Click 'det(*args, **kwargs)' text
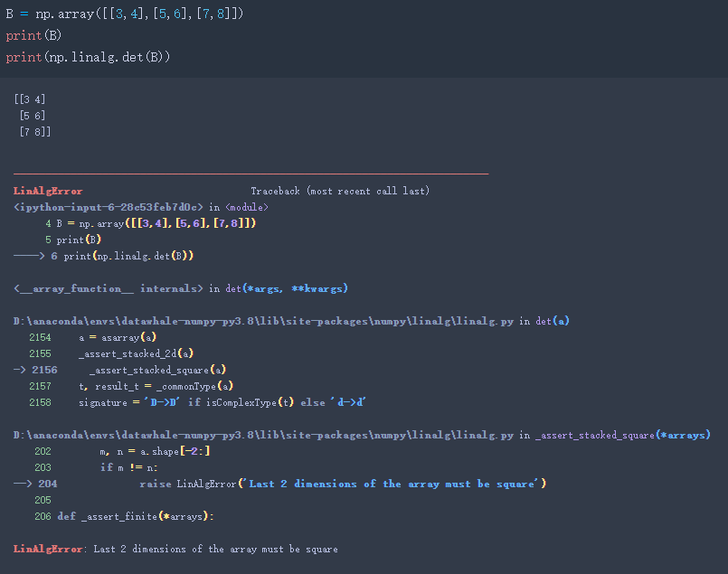The height and width of the screenshot is (574, 728). point(287,288)
